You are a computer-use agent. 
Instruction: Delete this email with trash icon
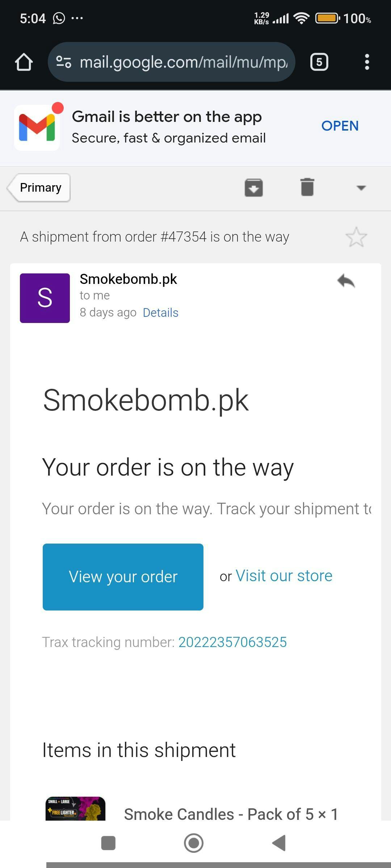(307, 187)
